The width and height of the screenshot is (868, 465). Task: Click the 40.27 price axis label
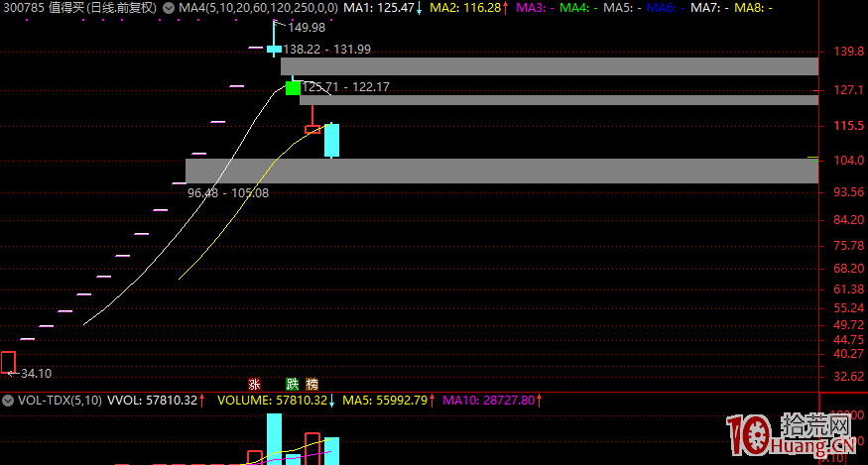click(x=849, y=353)
